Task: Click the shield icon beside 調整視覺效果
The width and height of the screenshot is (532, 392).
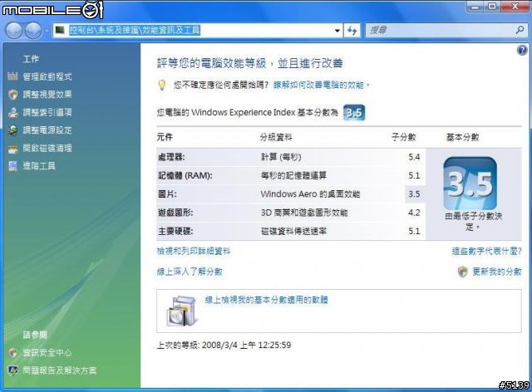Action: (x=13, y=95)
